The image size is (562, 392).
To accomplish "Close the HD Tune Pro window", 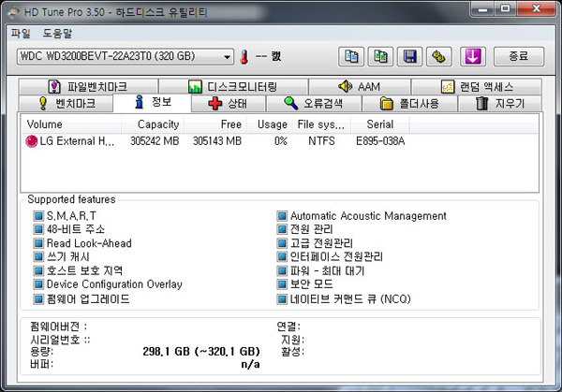I will (x=536, y=9).
